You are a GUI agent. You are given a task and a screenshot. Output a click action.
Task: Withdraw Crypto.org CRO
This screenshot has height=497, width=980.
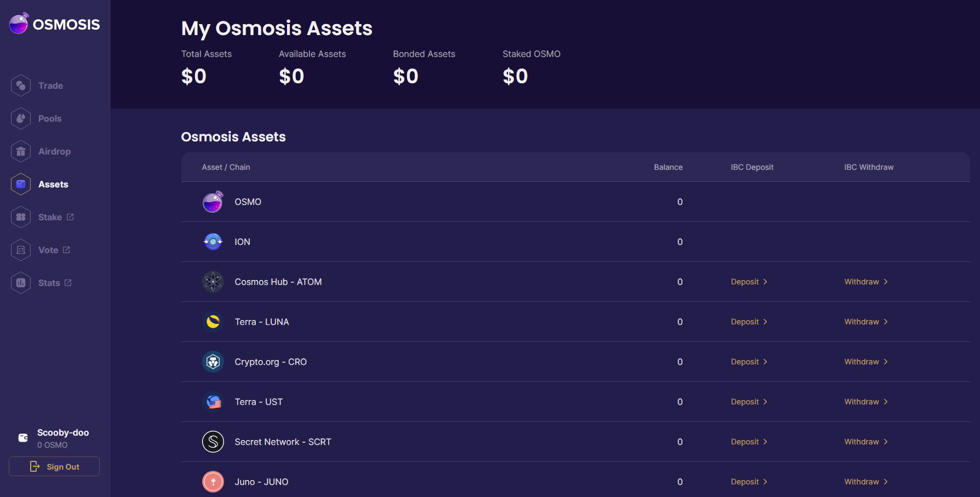pos(866,362)
